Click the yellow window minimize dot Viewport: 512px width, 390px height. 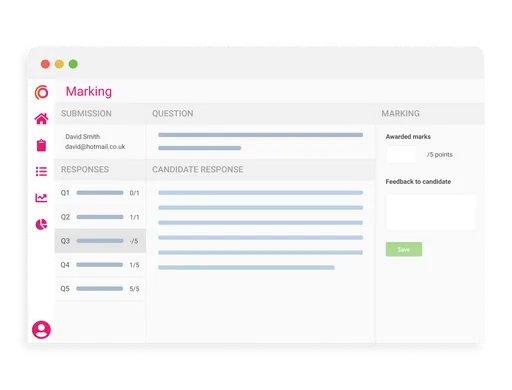point(59,64)
